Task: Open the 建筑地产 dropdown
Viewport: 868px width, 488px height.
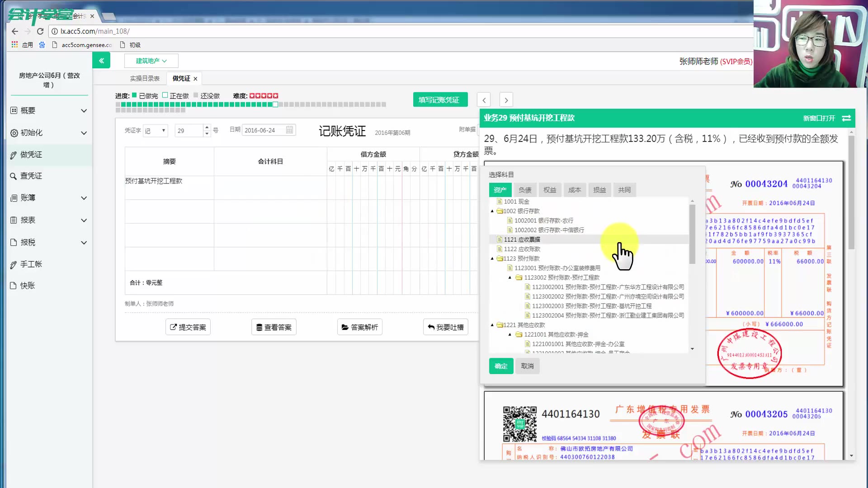Action: pos(151,61)
